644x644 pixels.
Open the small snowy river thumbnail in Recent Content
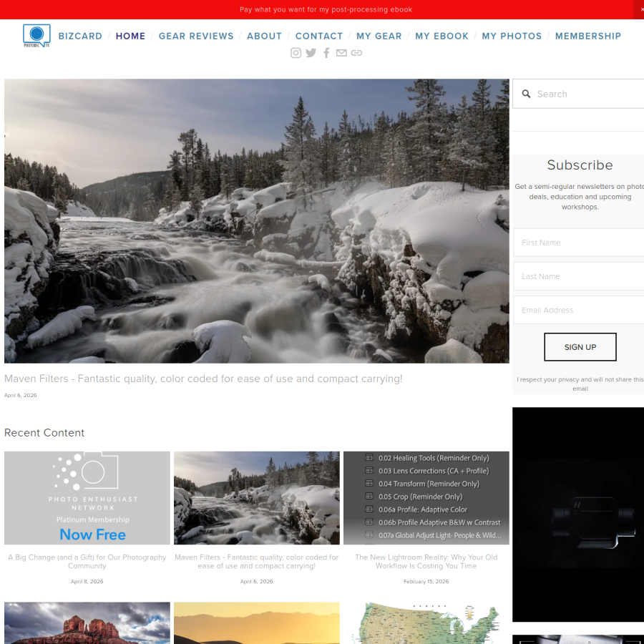coord(257,498)
